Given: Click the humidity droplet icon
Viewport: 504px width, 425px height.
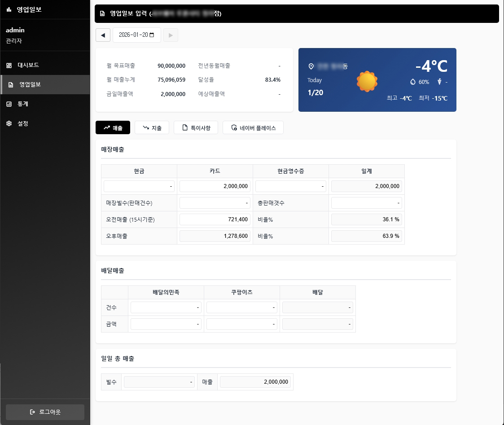Looking at the screenshot, I should [413, 82].
